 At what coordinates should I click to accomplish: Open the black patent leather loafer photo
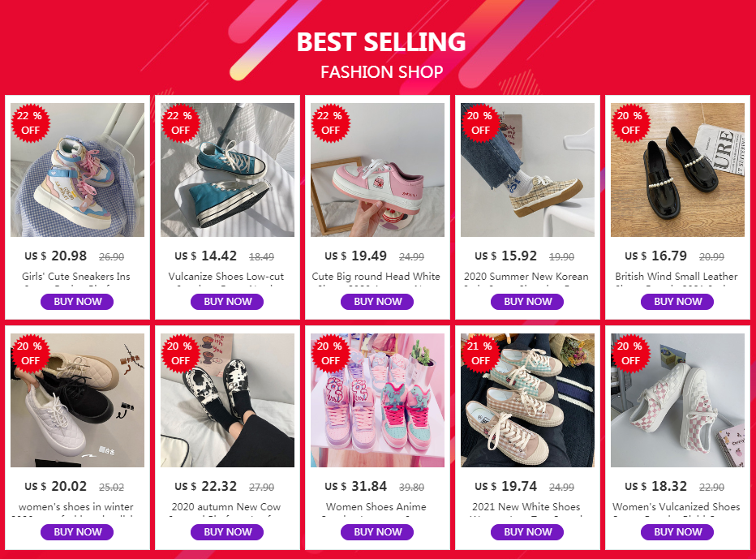677,170
